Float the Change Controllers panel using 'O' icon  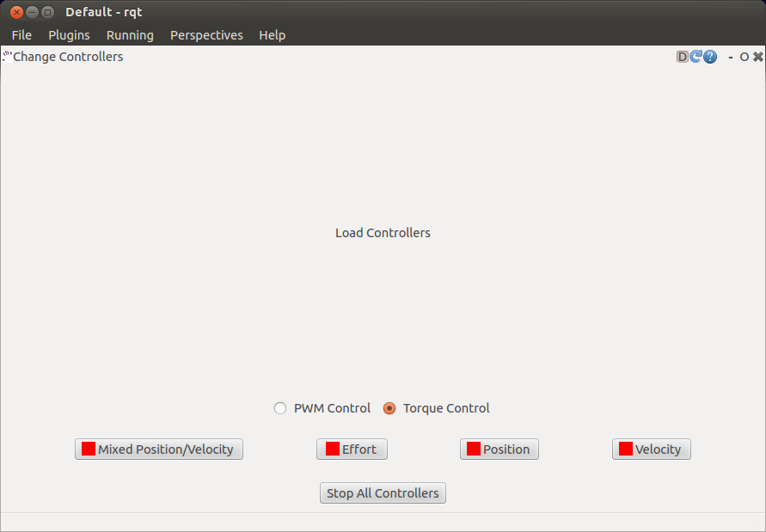tap(744, 57)
